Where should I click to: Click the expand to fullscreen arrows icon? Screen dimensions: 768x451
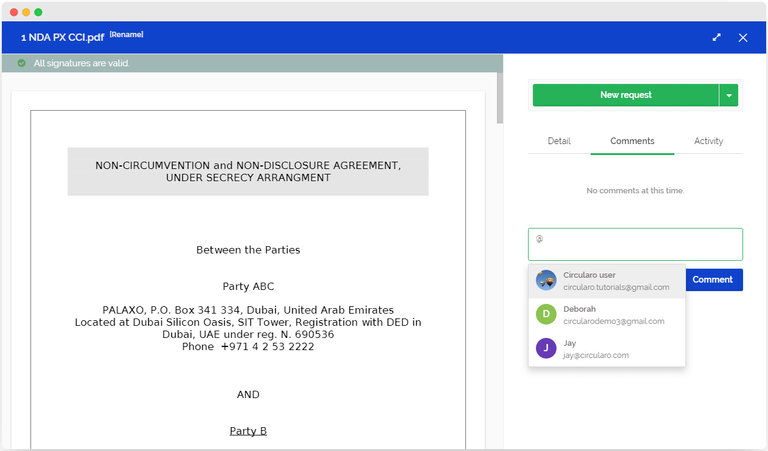coord(716,37)
